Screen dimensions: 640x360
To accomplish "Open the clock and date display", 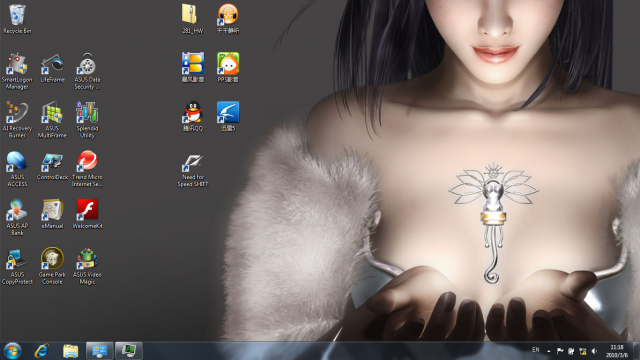I will click(x=617, y=351).
